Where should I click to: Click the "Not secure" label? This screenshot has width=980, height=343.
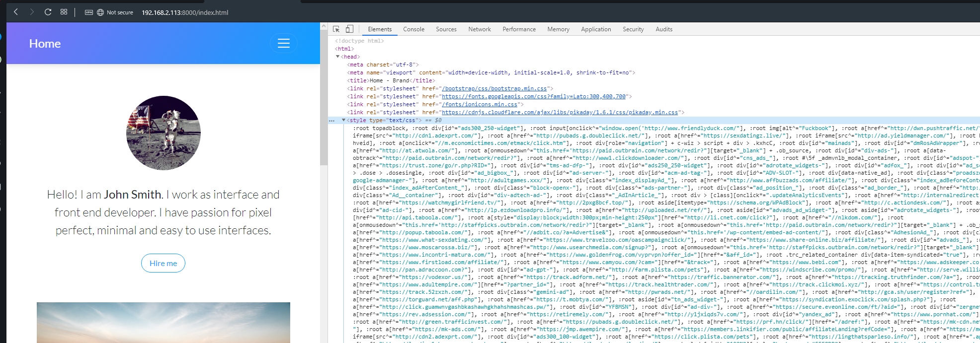click(x=120, y=12)
